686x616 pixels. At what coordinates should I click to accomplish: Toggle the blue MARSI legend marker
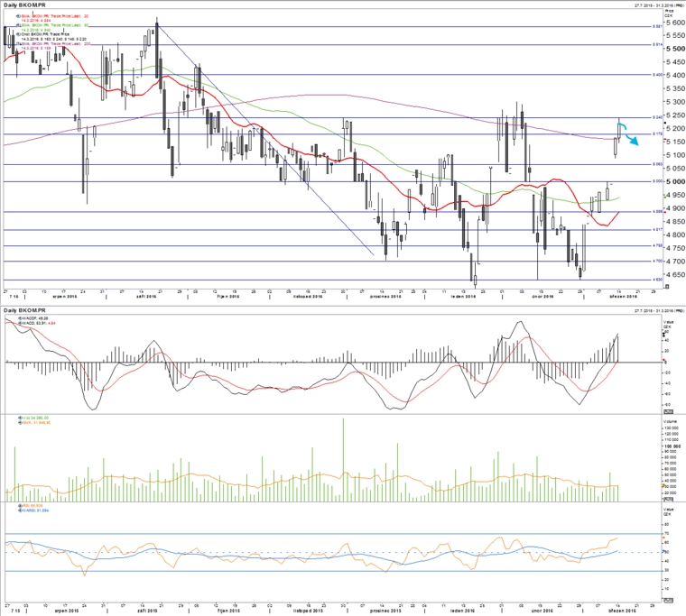(x=20, y=510)
